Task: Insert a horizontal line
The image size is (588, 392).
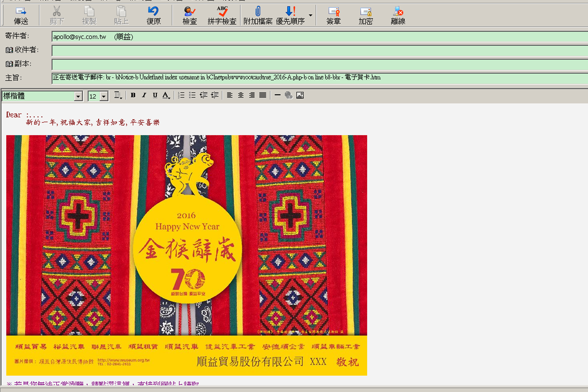Action: pyautogui.click(x=277, y=95)
